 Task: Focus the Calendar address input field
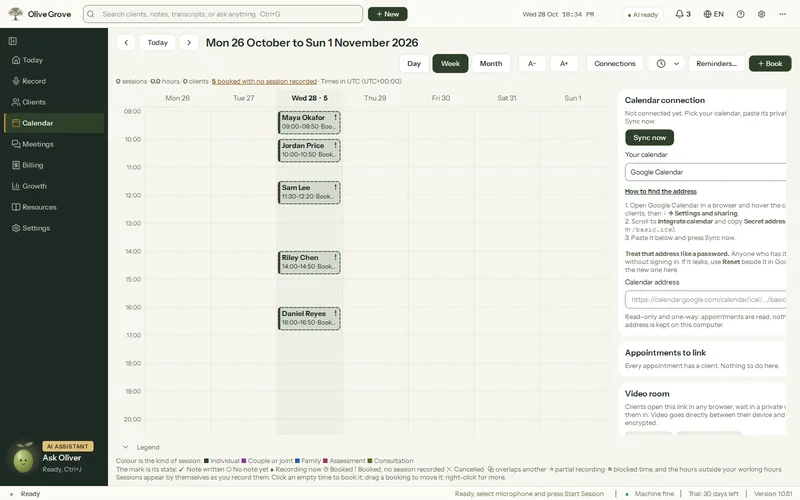(705, 299)
